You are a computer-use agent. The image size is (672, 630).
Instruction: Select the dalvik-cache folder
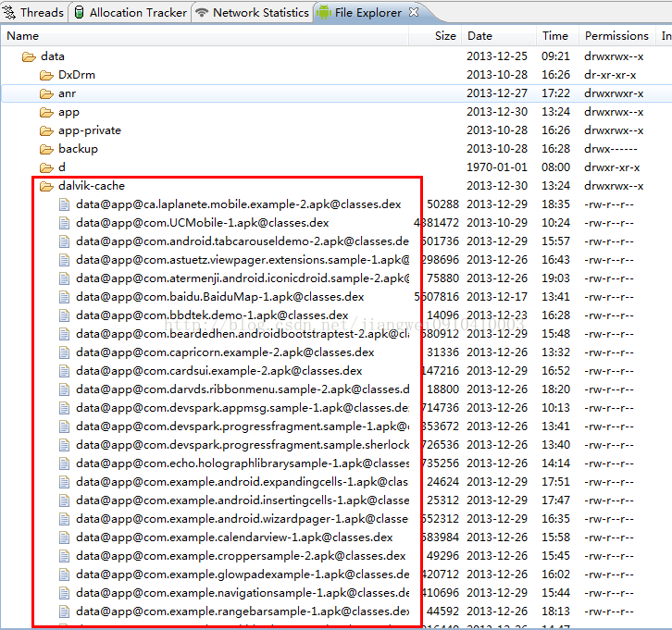click(92, 186)
